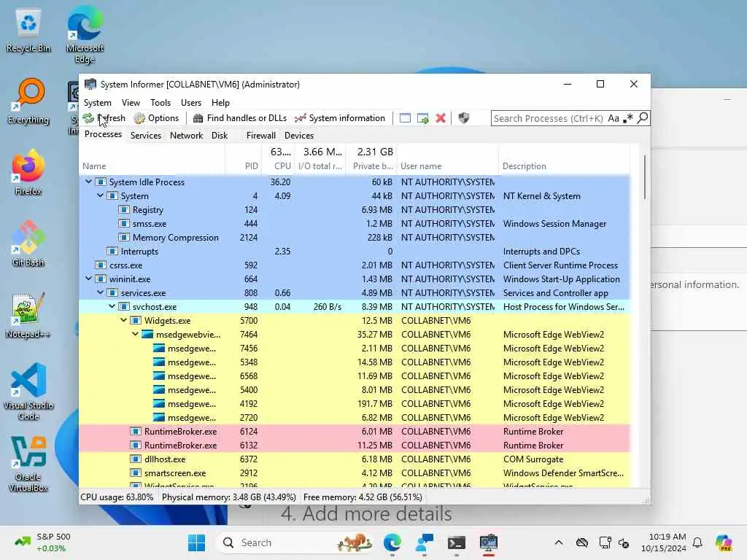Screen dimensions: 747x560
Task: Collapse the services.exe node
Action: point(100,292)
